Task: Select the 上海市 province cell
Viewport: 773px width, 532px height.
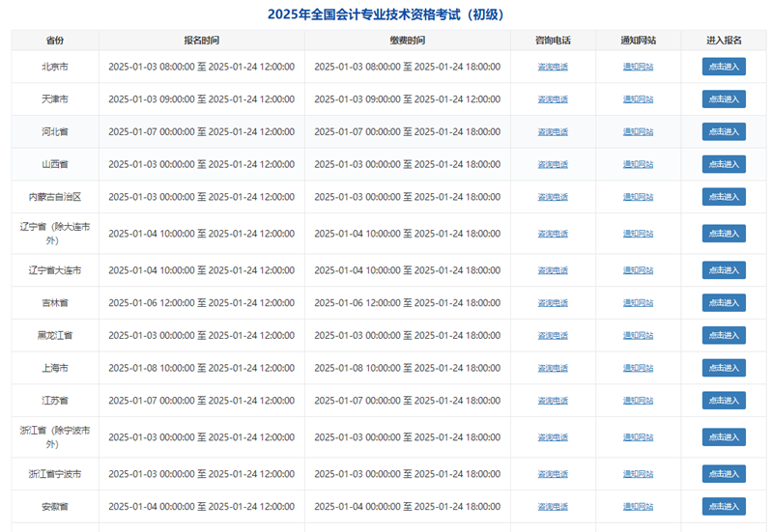Action: tap(55, 368)
